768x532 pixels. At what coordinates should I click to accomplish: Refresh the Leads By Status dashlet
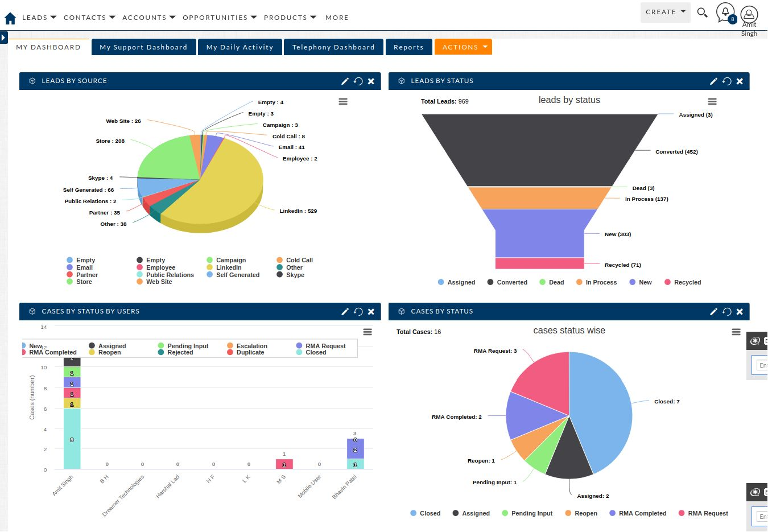[x=726, y=81]
